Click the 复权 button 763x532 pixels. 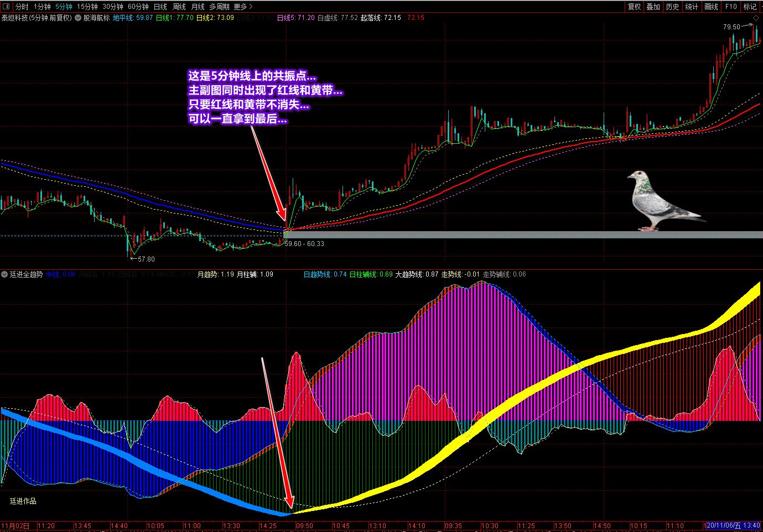pos(634,7)
